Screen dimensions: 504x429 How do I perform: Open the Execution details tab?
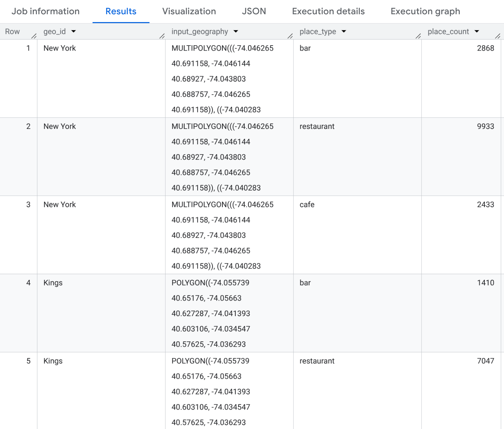328,11
